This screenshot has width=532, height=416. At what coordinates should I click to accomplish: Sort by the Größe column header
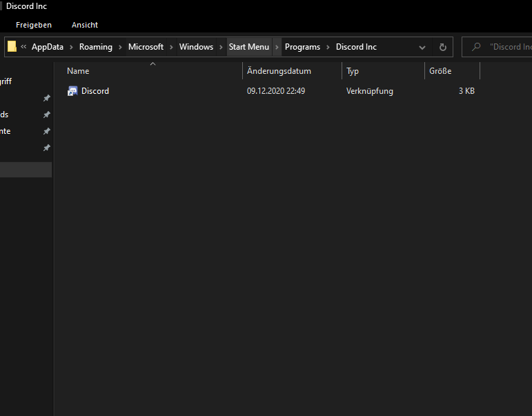click(x=440, y=71)
